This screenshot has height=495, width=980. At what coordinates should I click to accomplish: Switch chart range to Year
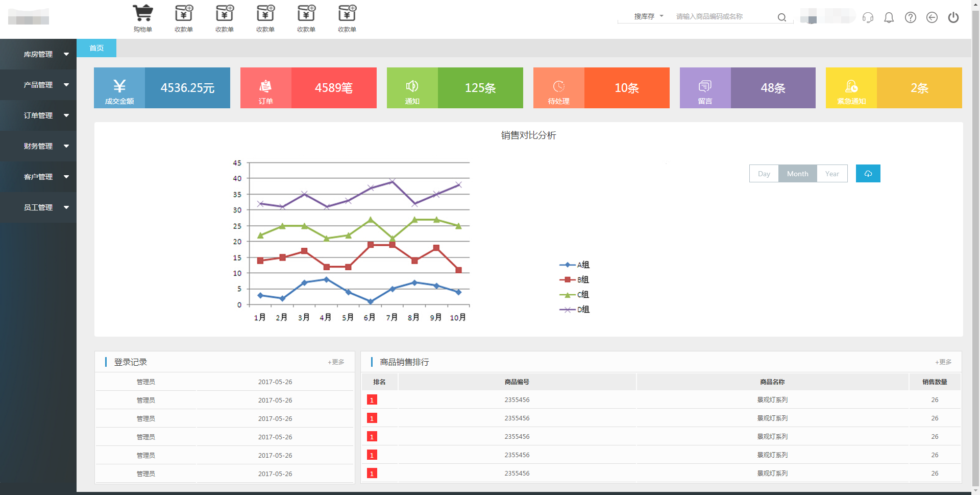pos(832,174)
